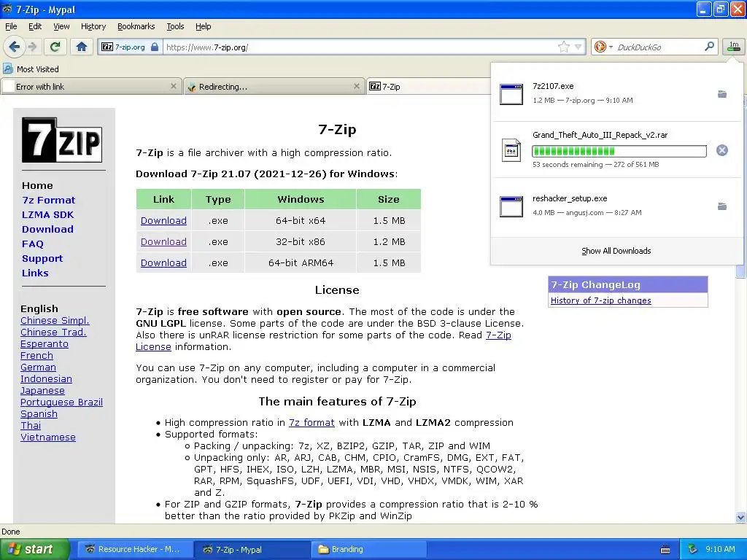The height and width of the screenshot is (560, 747).
Task: Open the FAQ sidebar link
Action: 32,244
